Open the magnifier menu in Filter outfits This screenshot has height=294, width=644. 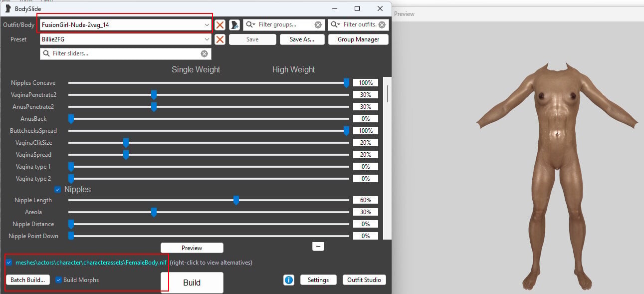click(336, 24)
